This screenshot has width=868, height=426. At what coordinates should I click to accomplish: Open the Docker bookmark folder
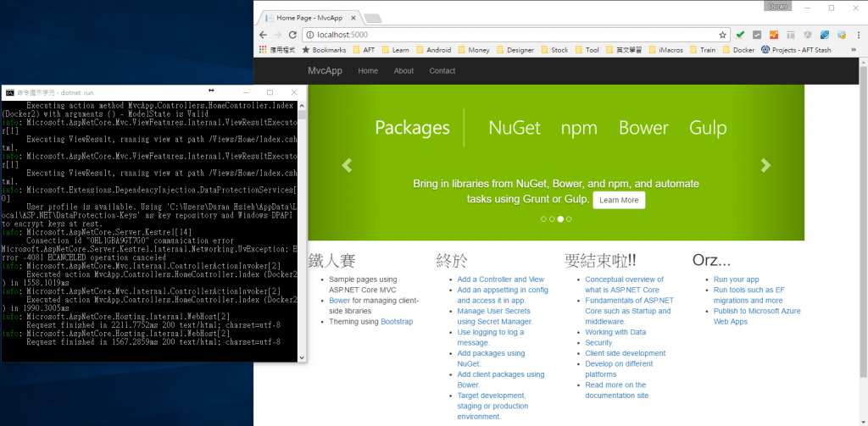click(738, 50)
